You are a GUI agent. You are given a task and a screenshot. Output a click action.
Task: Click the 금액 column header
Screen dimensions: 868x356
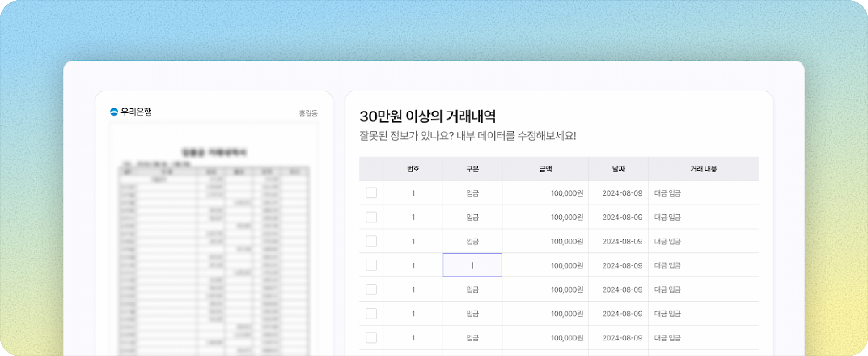545,169
